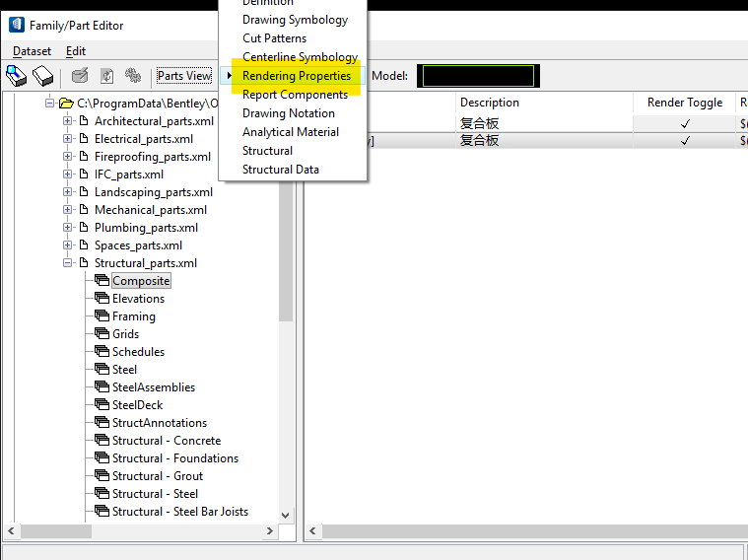Click the Structural - Grout family icon
Image resolution: width=748 pixels, height=560 pixels.
pyautogui.click(x=102, y=475)
